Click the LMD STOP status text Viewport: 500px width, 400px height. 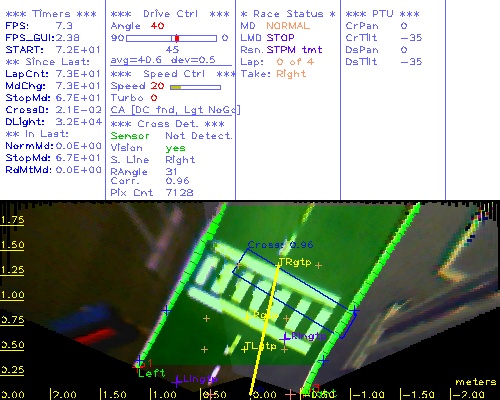(x=267, y=38)
